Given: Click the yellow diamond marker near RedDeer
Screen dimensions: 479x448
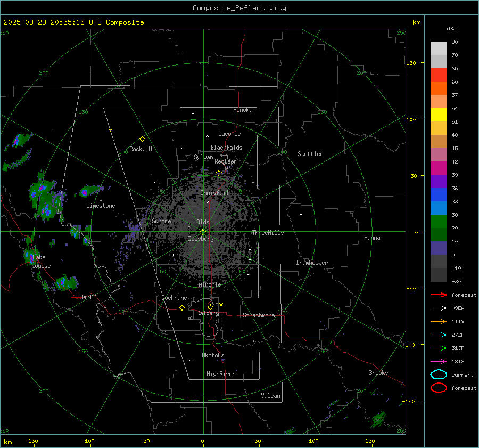Looking at the screenshot, I should [x=219, y=173].
